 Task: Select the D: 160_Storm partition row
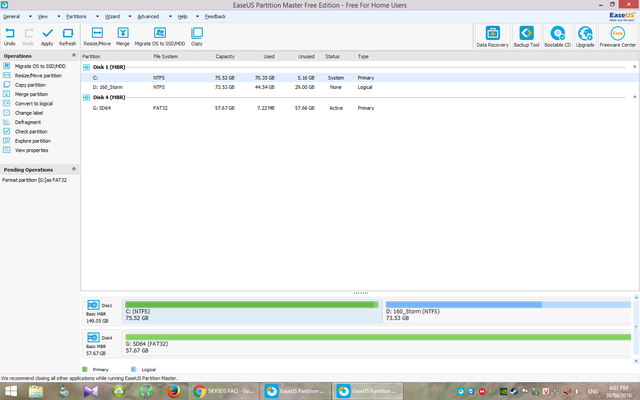tap(360, 87)
